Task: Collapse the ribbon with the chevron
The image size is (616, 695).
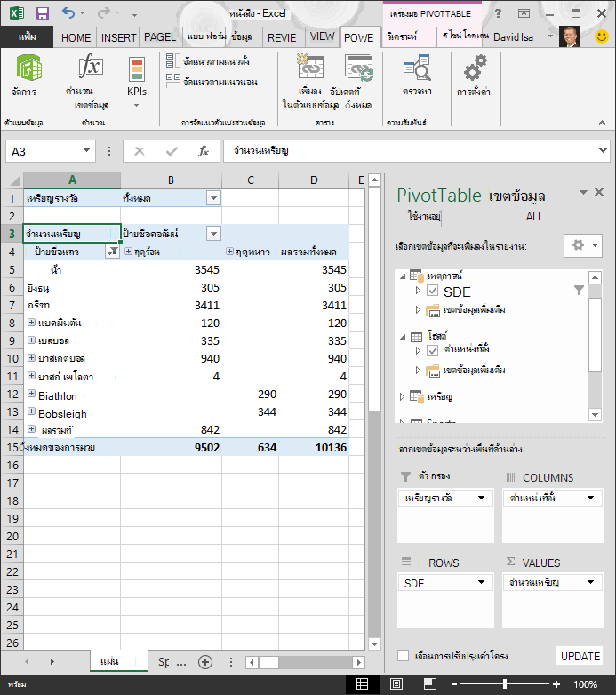Action: [x=602, y=123]
